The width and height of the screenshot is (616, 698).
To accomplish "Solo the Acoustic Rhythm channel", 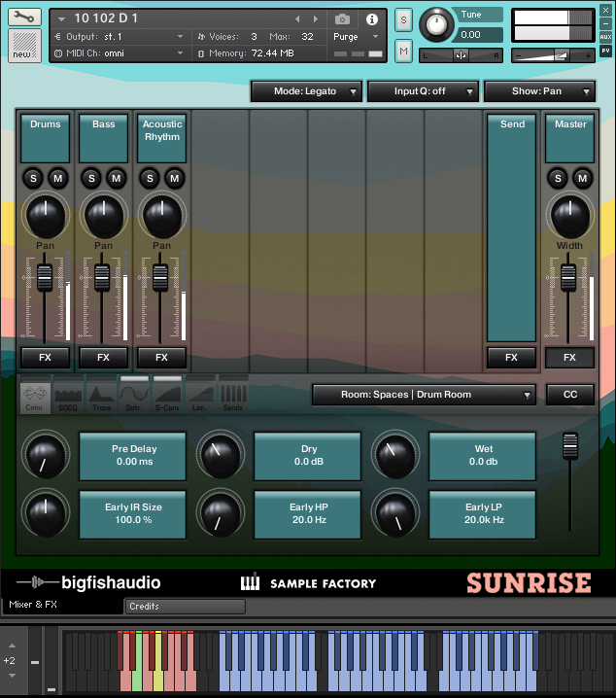I will [150, 179].
